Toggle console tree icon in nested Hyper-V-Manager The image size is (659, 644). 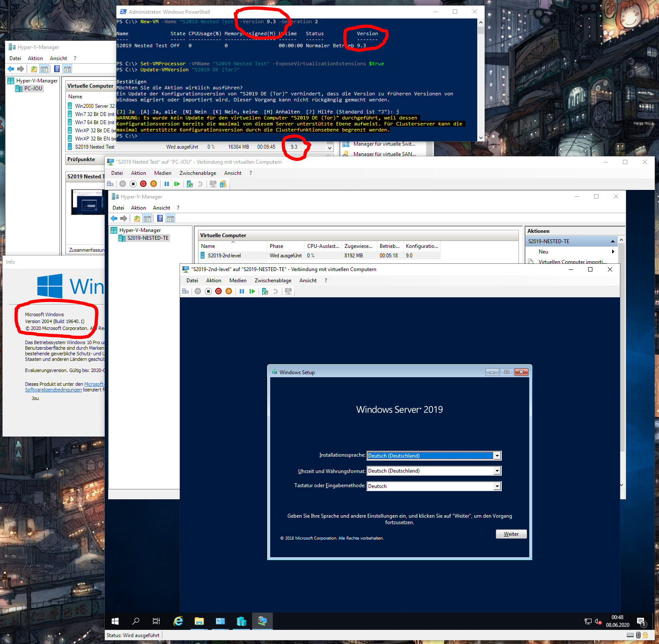pyautogui.click(x=147, y=218)
